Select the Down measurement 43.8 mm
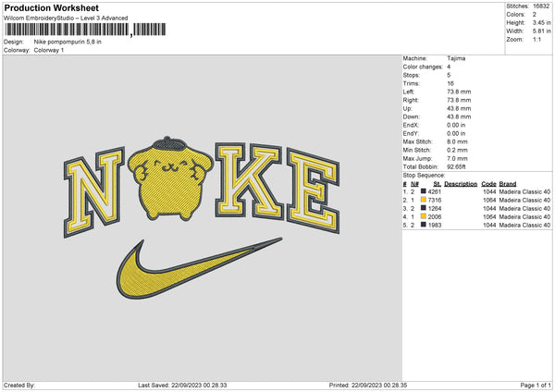 pyautogui.click(x=459, y=116)
